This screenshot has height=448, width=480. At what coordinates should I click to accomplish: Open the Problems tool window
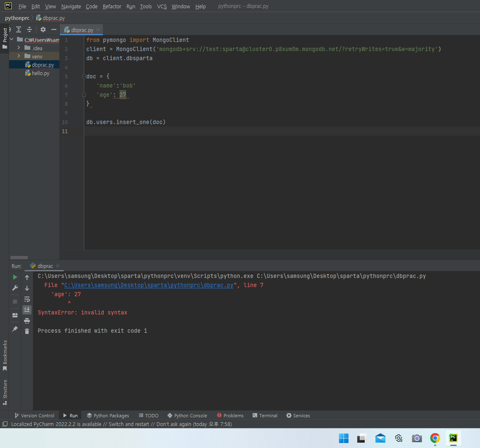pyautogui.click(x=230, y=416)
